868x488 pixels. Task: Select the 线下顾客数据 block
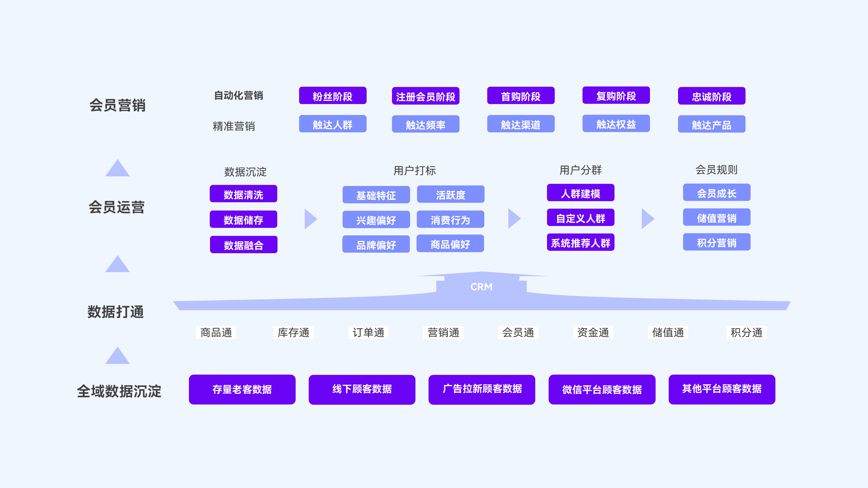362,390
